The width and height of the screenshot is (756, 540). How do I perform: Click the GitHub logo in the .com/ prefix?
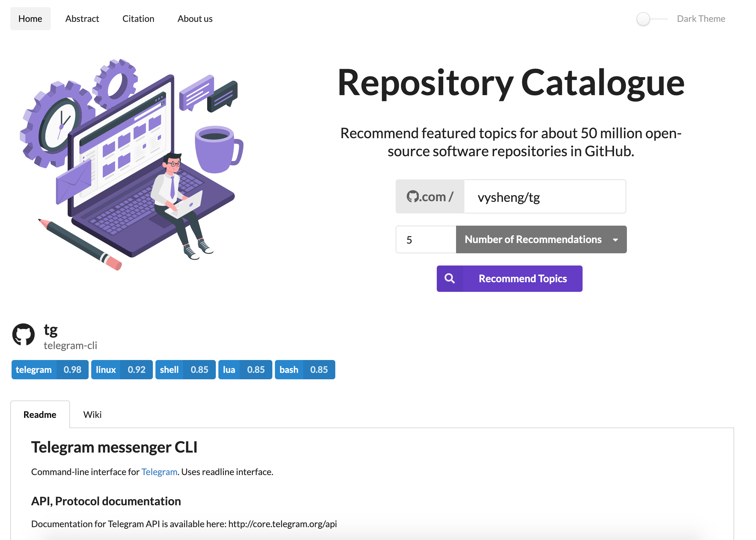pos(413,196)
